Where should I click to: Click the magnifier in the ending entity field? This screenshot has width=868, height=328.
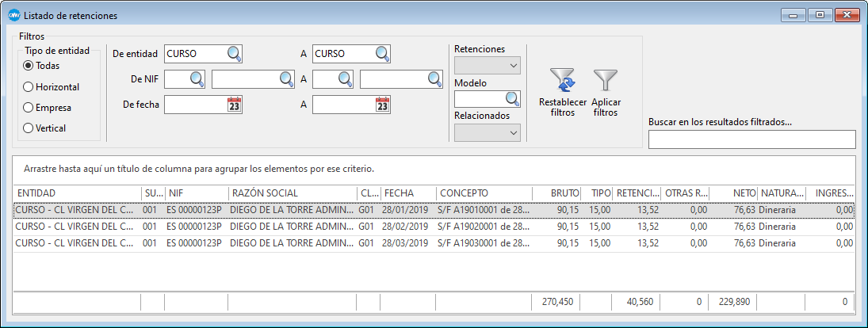point(382,54)
